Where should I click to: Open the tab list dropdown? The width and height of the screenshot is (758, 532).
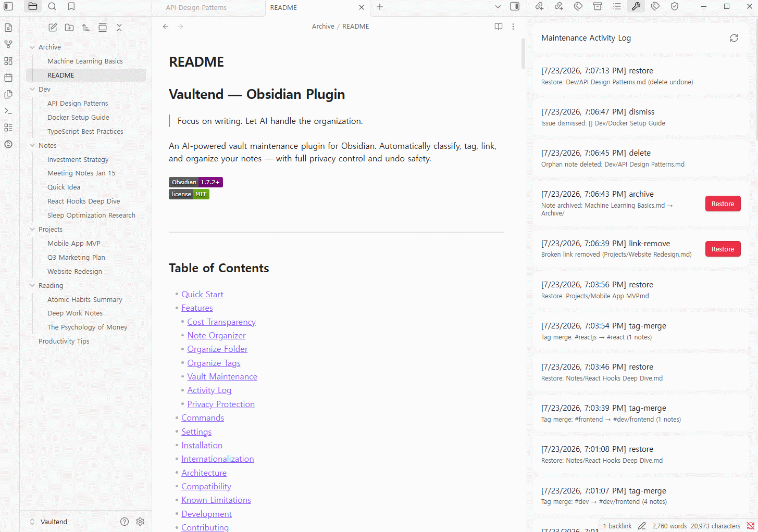498,7
